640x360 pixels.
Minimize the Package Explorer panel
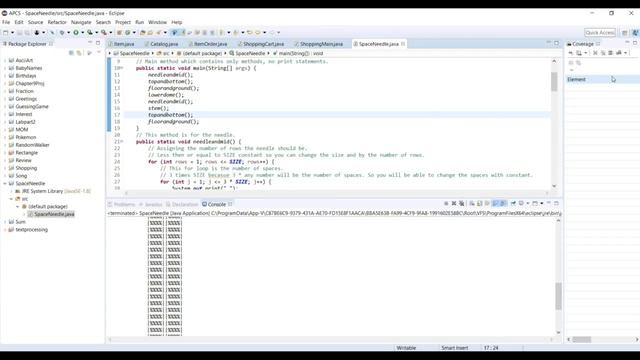90,43
